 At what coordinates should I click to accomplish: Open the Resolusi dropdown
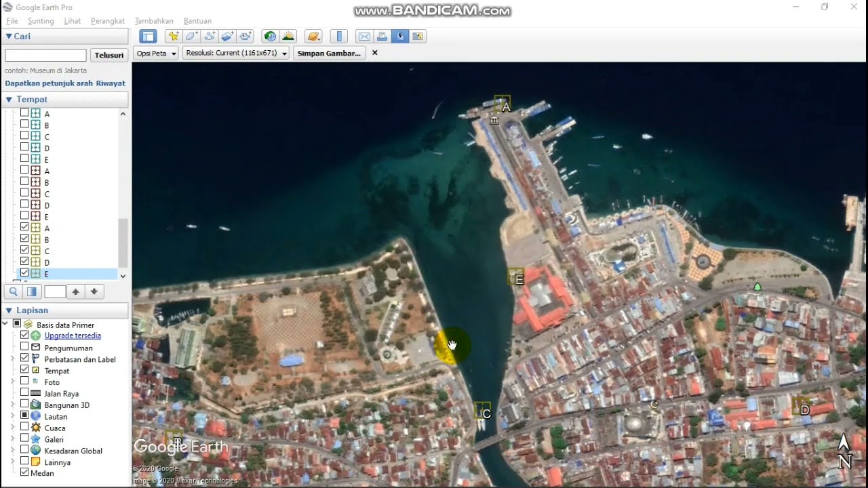pos(235,53)
